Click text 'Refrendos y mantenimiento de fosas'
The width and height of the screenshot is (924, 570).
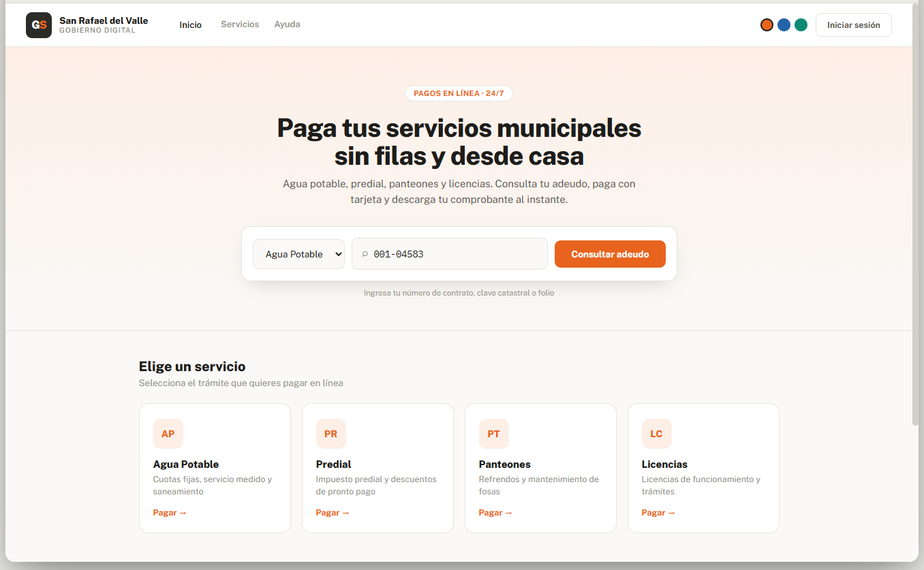coord(539,486)
